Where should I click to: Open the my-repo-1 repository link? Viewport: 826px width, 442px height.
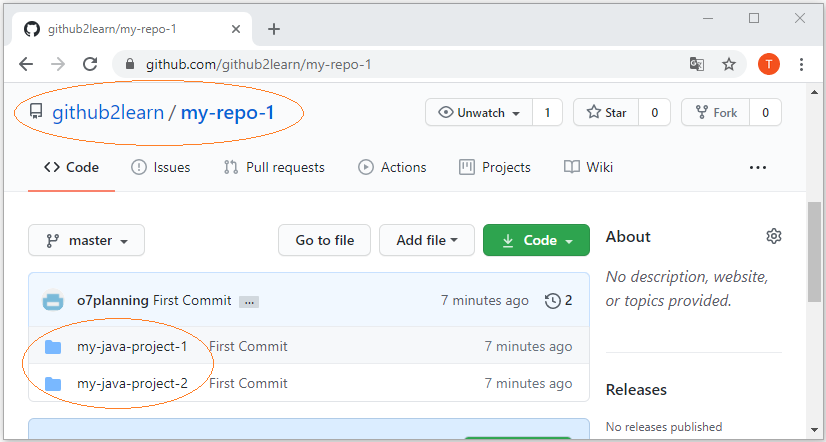(228, 112)
